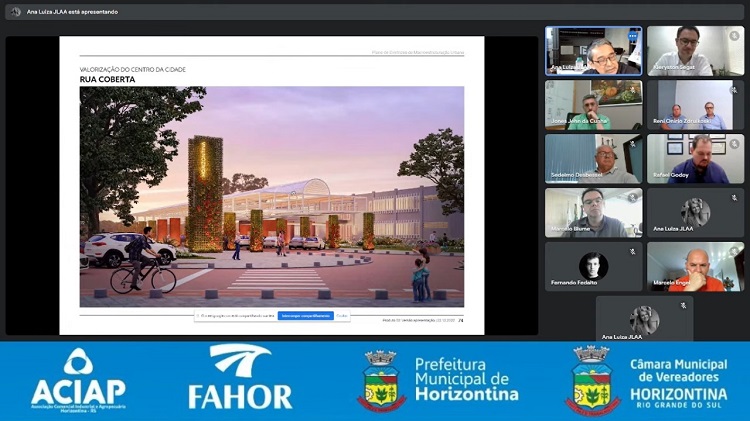Click the Câmara Municipal de Vereadores crest
This screenshot has height=421, width=750.
[592, 380]
